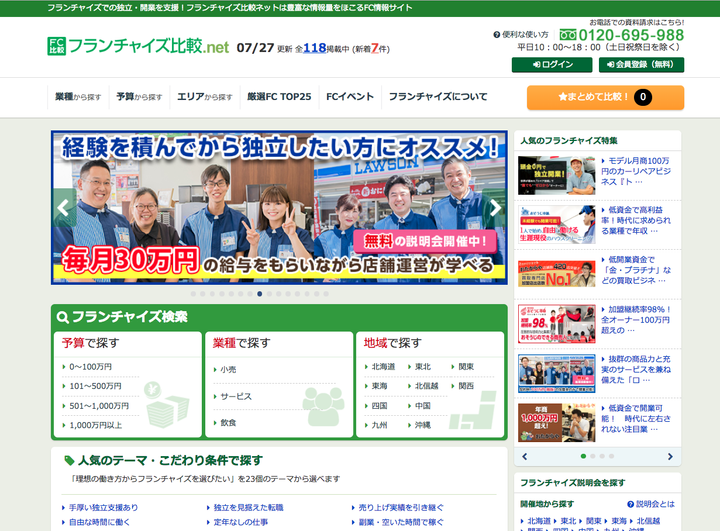Select industry 小売
The width and height of the screenshot is (720, 531).
pyautogui.click(x=228, y=369)
